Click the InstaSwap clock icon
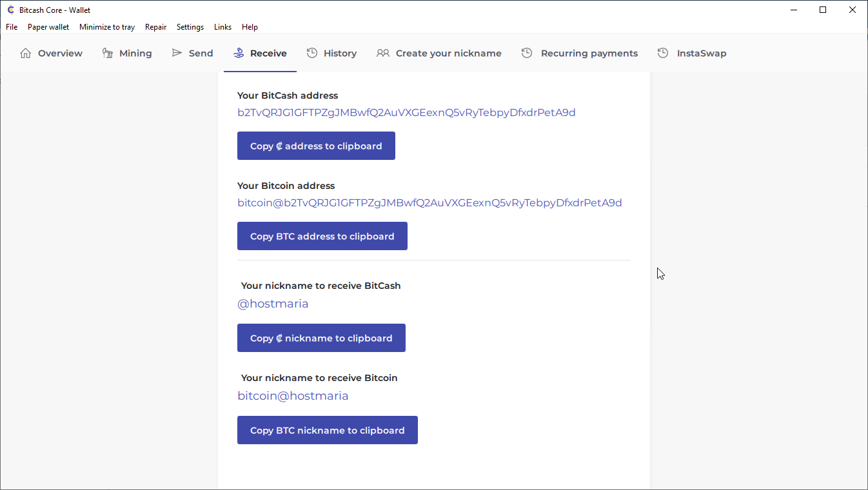This screenshot has width=868, height=490. 663,53
